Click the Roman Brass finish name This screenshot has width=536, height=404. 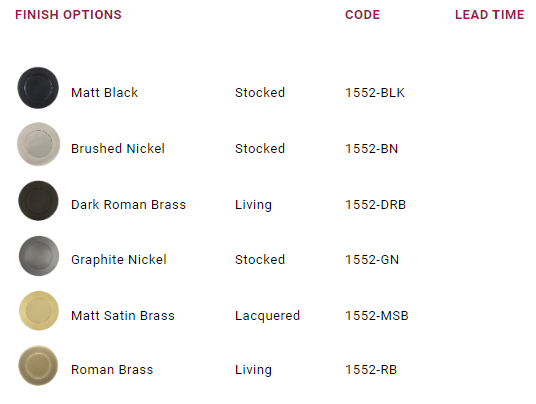pos(112,370)
